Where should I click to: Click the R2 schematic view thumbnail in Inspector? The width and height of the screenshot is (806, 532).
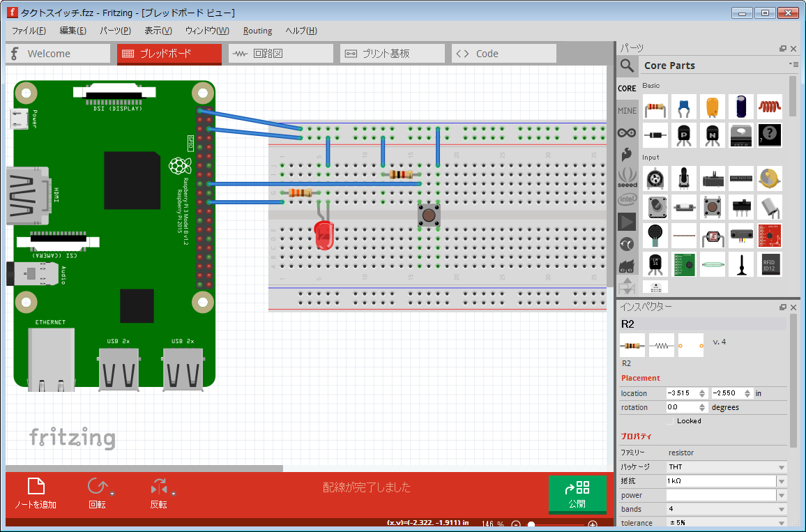coord(662,345)
